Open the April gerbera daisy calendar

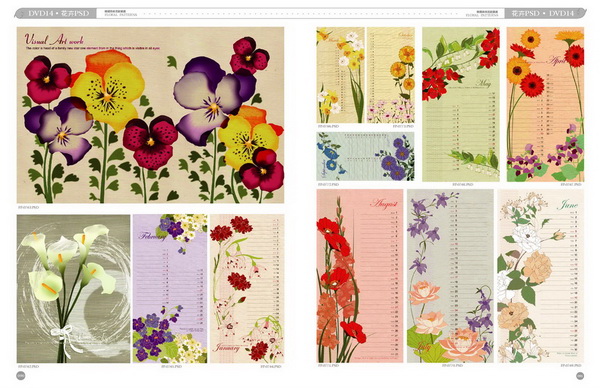(545, 104)
